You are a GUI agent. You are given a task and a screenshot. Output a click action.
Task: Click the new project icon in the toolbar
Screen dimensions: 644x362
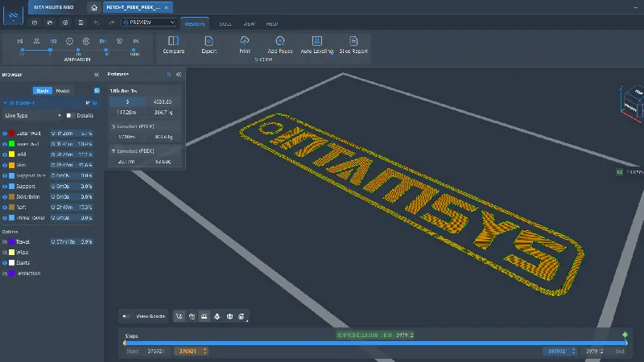point(35,23)
